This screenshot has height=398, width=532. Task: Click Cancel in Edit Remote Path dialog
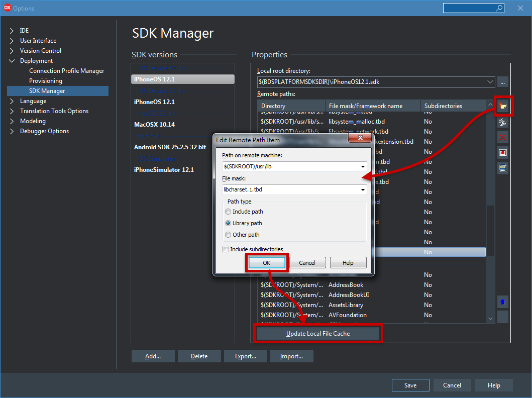(307, 263)
